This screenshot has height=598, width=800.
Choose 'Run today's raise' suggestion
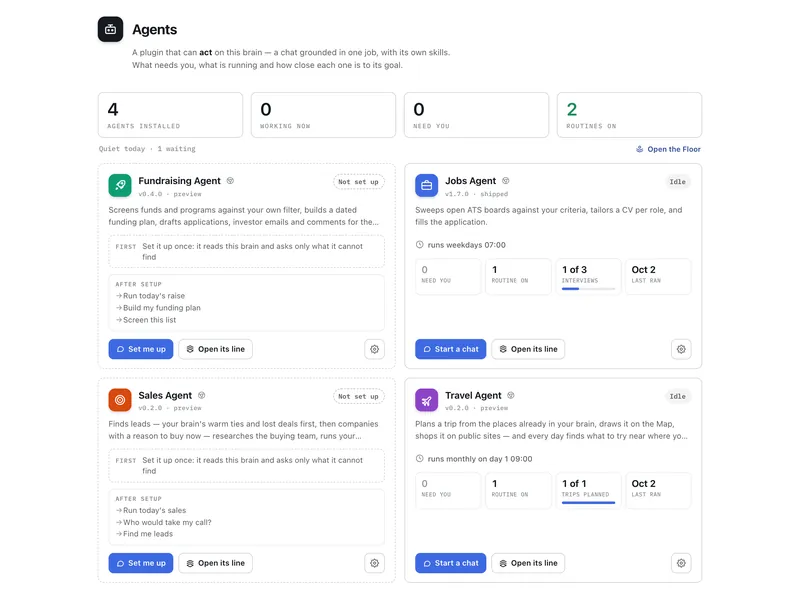click(x=151, y=296)
